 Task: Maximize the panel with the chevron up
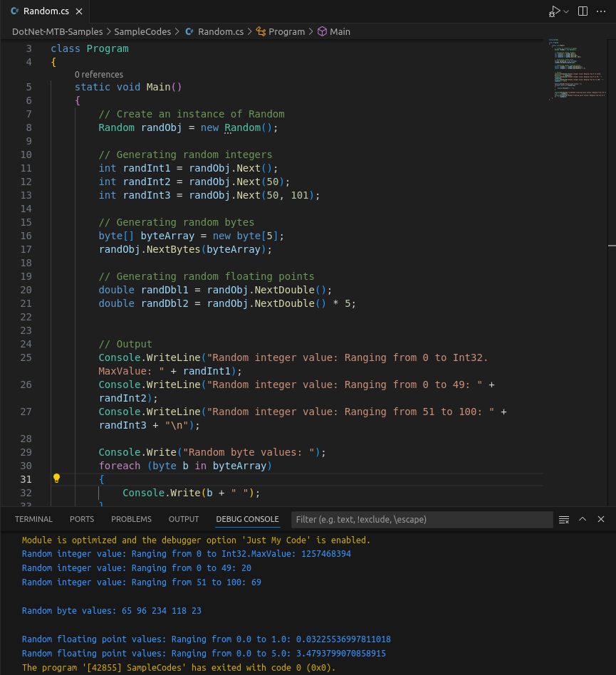[583, 519]
